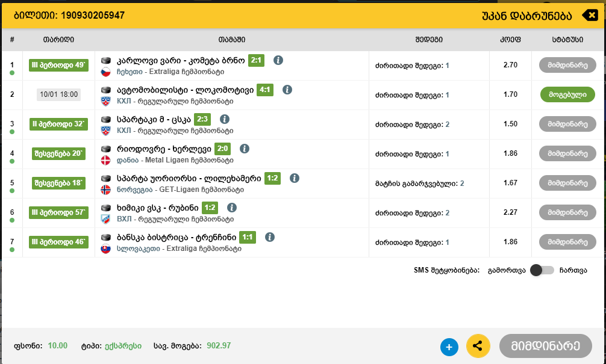606x364 pixels.
Task: Click ticket number 190930205947
Action: (x=93, y=16)
